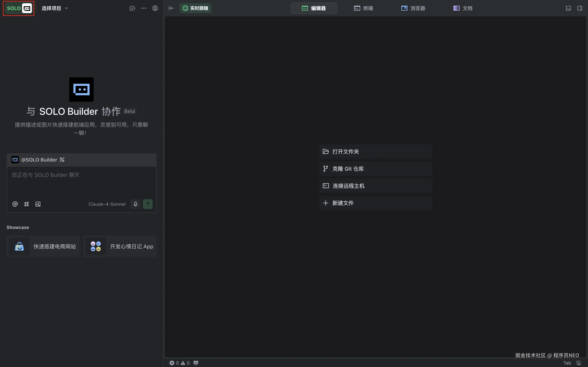This screenshot has height=367, width=588.
Task: Open the Claude-4-Sonnet model selector
Action: coord(107,204)
